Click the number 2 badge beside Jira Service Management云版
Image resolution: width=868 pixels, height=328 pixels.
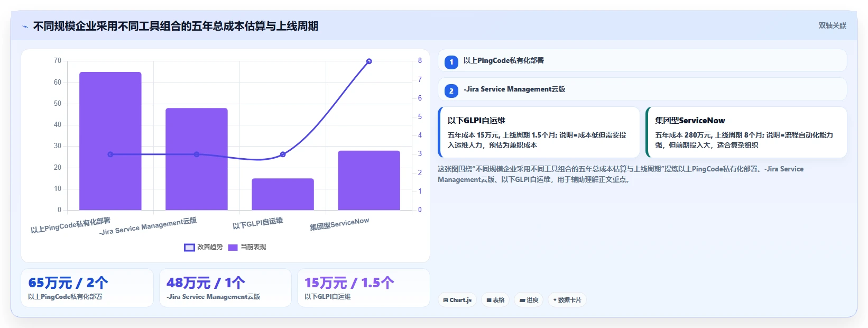[451, 90]
